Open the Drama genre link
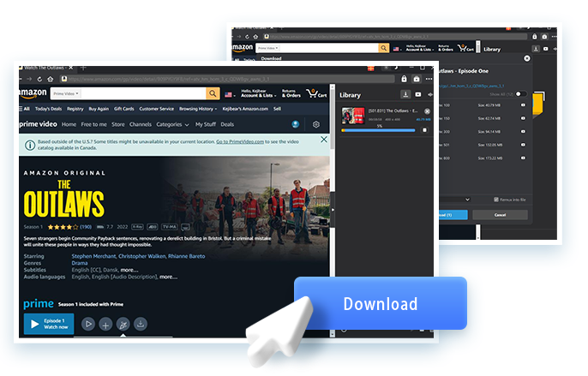The width and height of the screenshot is (588, 376). pos(80,263)
